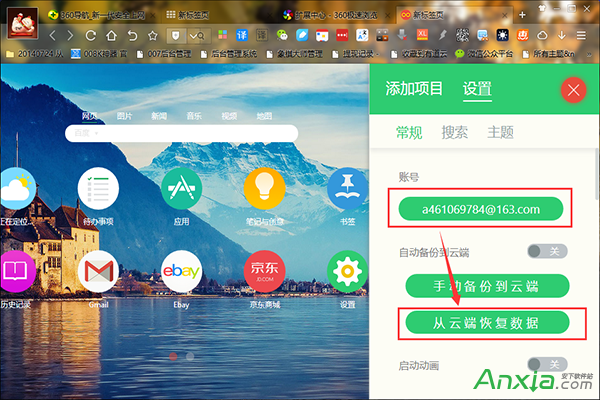Open 笔记与创意 lightbulb tile
Viewport: 600px width, 400px height.
264,188
